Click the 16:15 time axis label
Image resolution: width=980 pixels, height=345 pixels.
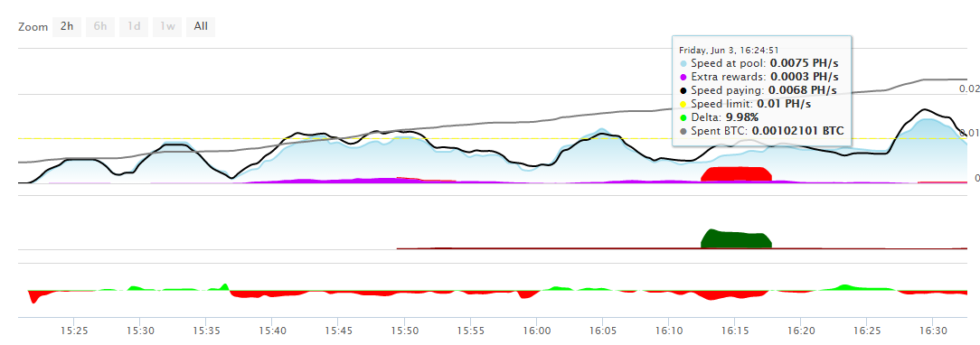[735, 330]
